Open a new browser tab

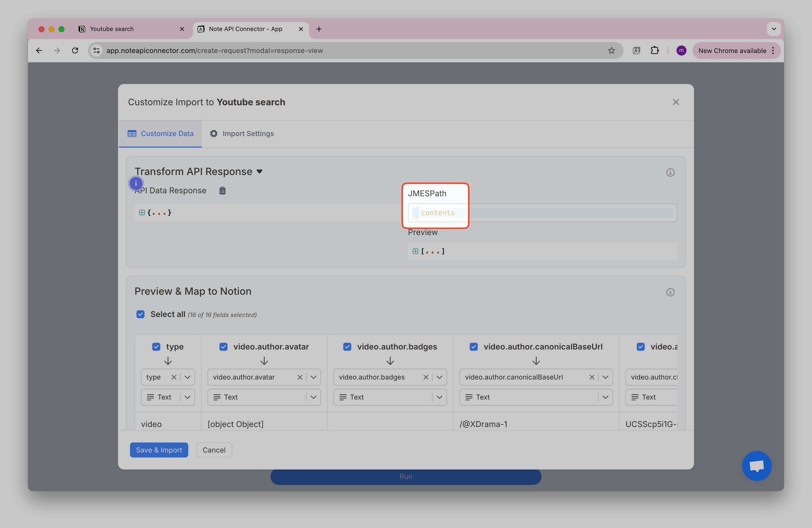tap(319, 29)
